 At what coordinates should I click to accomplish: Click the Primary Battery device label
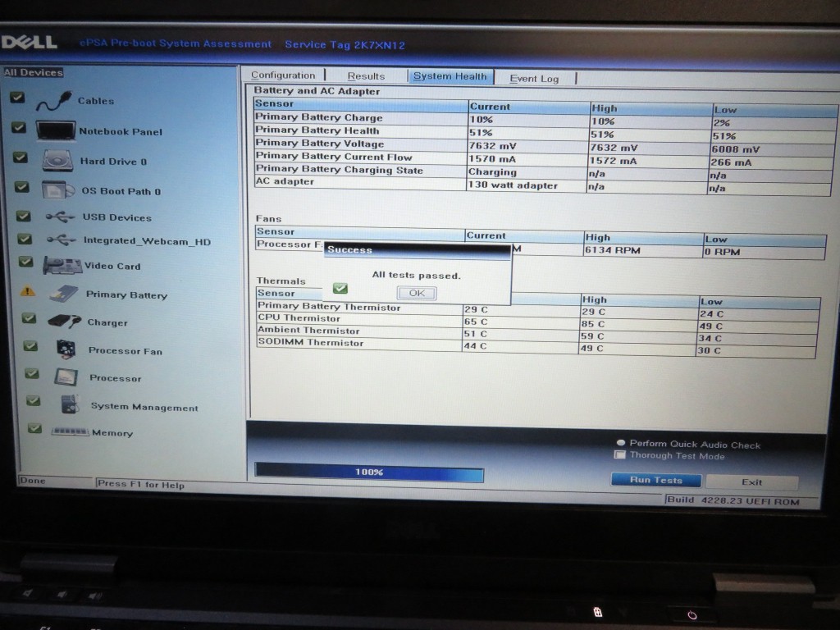[x=127, y=294]
